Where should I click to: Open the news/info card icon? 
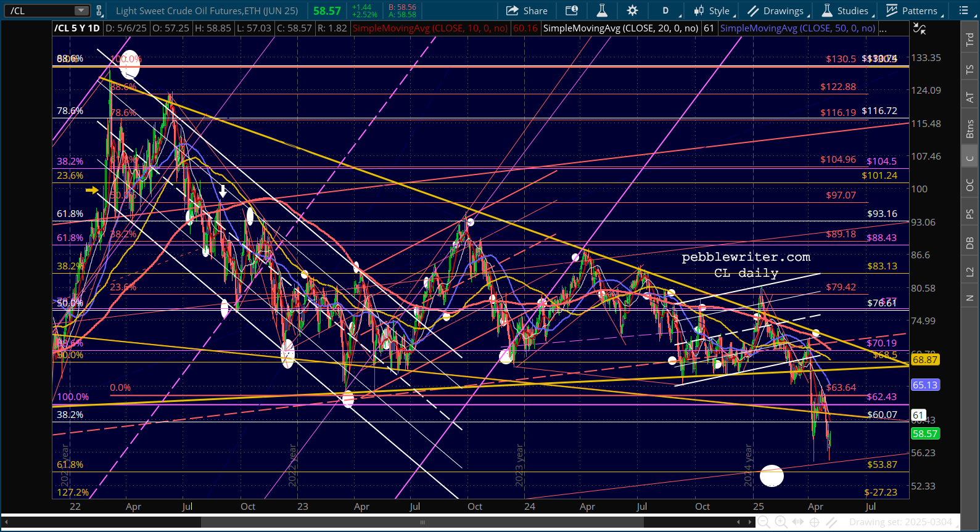572,10
